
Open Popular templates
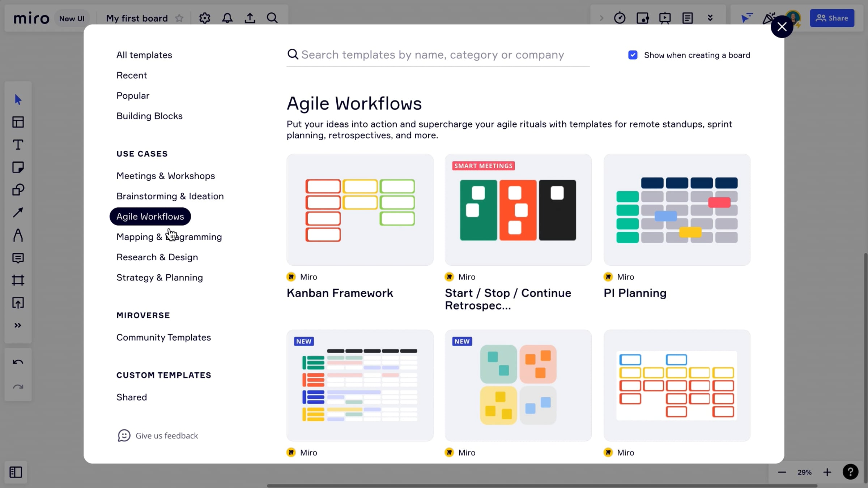click(133, 95)
